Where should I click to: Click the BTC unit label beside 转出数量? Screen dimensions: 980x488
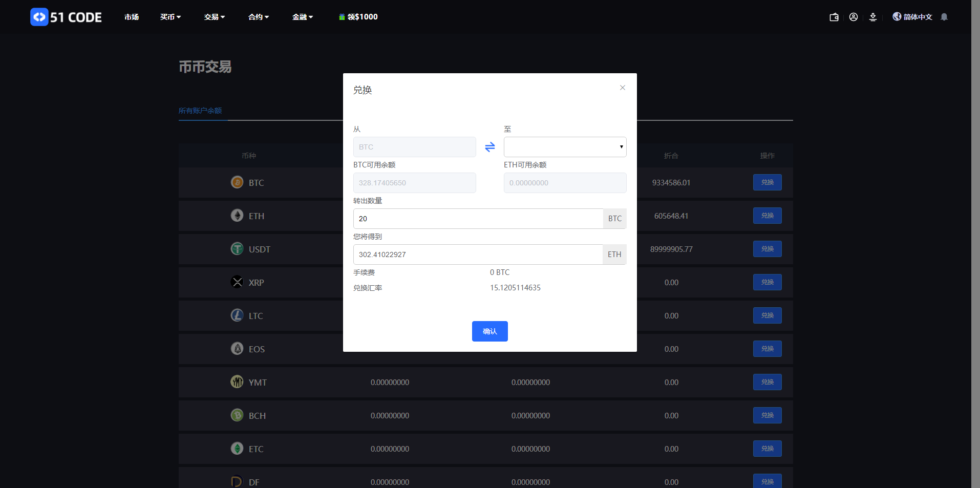pos(615,219)
